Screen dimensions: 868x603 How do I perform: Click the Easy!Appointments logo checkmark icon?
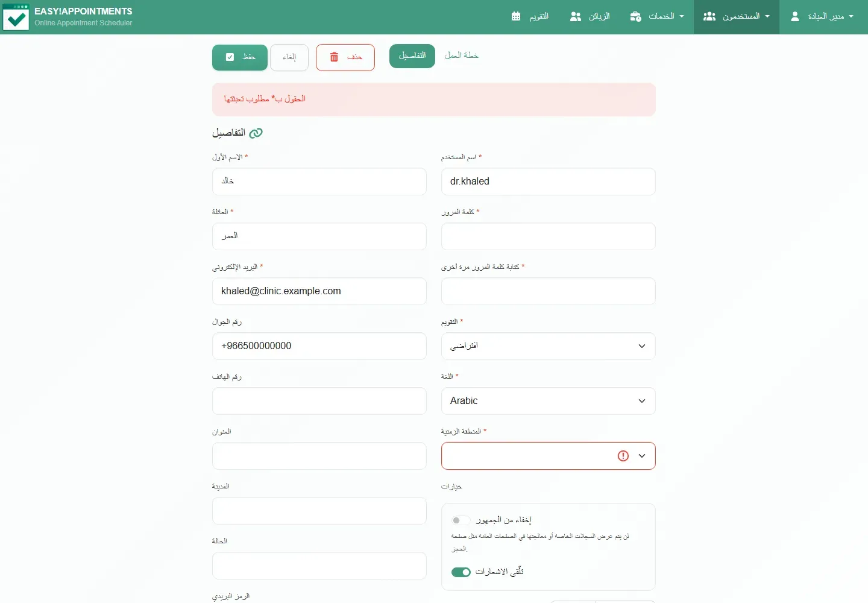[16, 17]
